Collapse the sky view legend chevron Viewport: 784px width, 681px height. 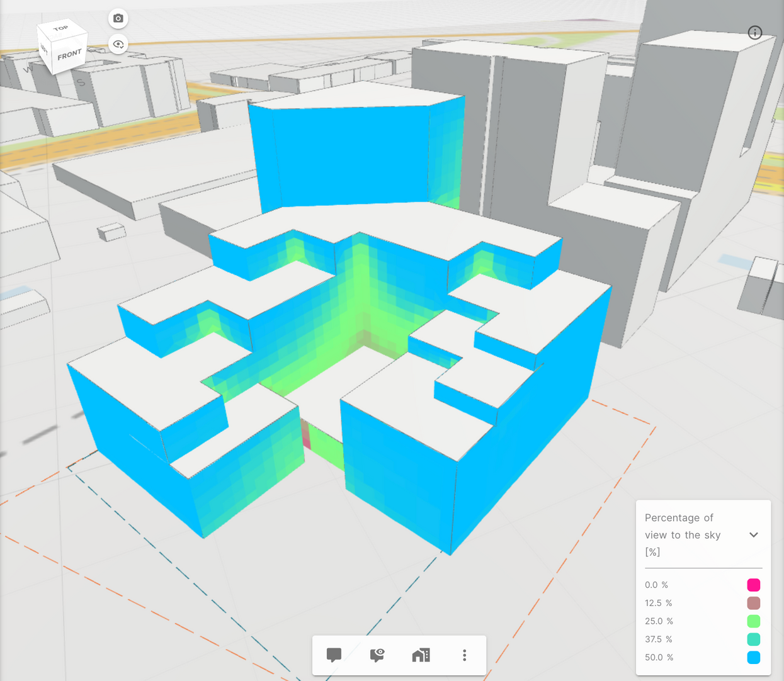pyautogui.click(x=753, y=535)
